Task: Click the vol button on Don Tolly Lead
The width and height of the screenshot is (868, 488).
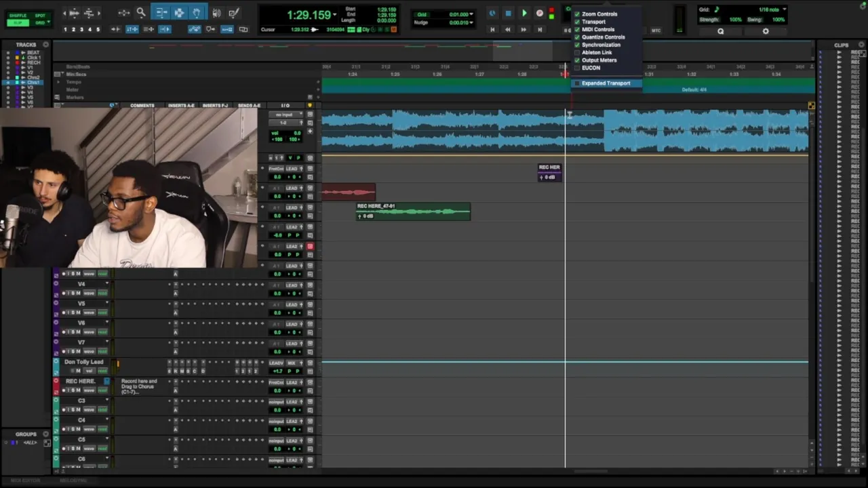Action: [x=89, y=371]
